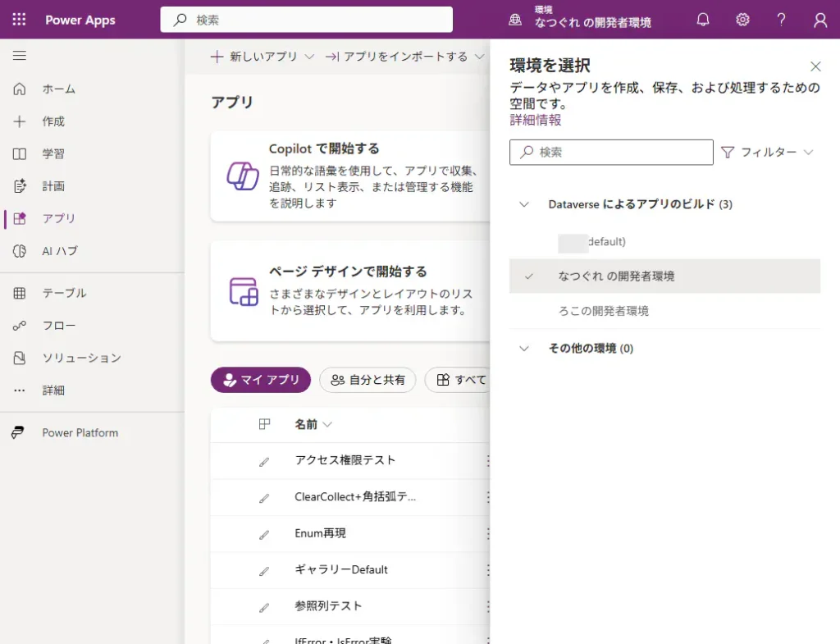Open the 参照列テスト app
The height and width of the screenshot is (644, 840).
tap(328, 606)
